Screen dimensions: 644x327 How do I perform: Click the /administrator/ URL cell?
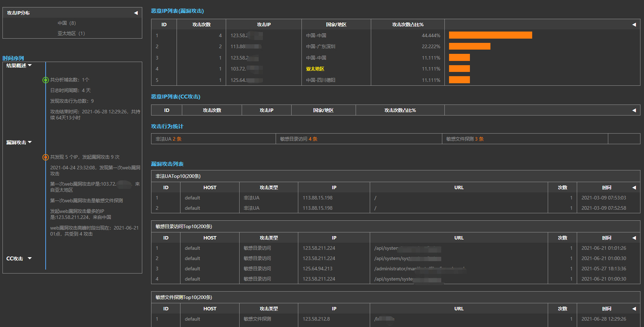point(420,269)
